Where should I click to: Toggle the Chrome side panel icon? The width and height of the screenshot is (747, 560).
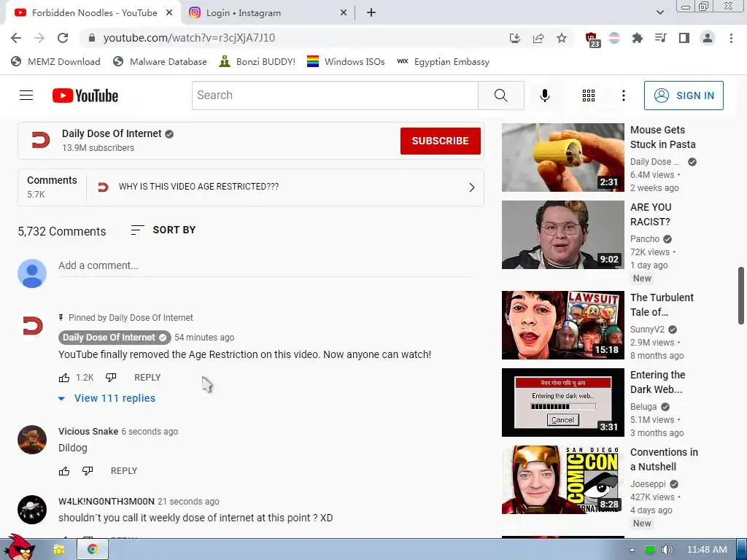pyautogui.click(x=684, y=38)
